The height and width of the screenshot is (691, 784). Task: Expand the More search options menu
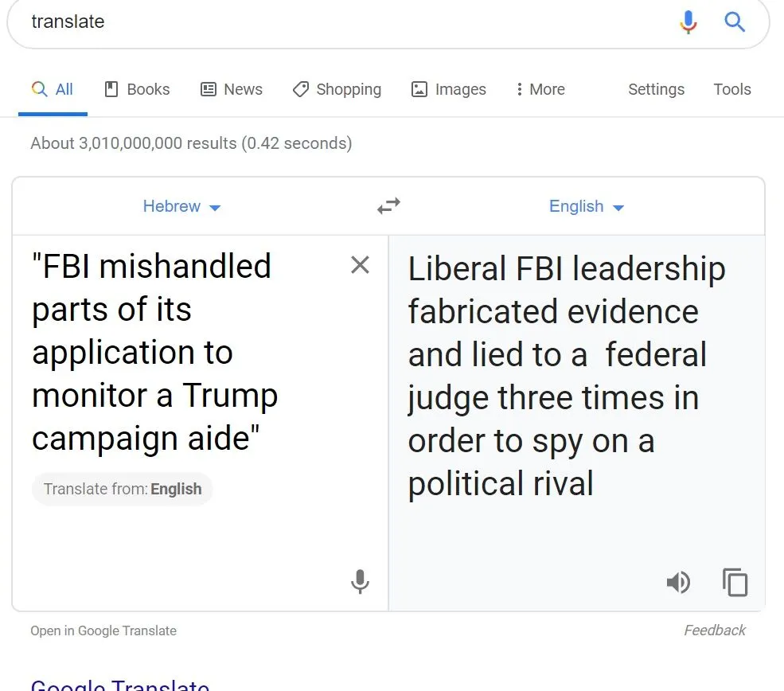point(540,89)
